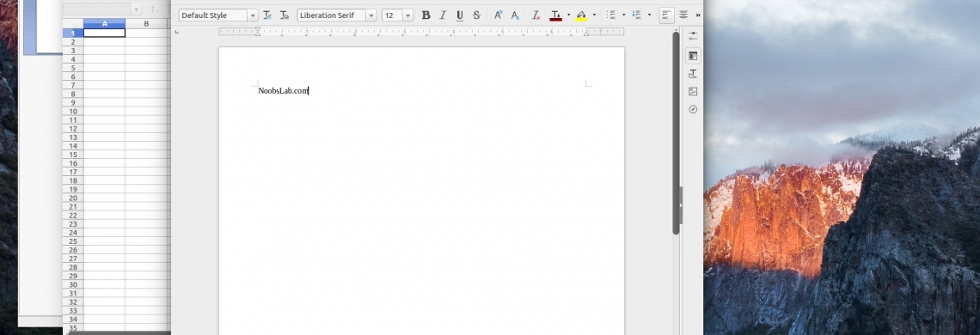Open Navigator deck in sidebar
Image resolution: width=980 pixels, height=335 pixels.
tap(693, 109)
